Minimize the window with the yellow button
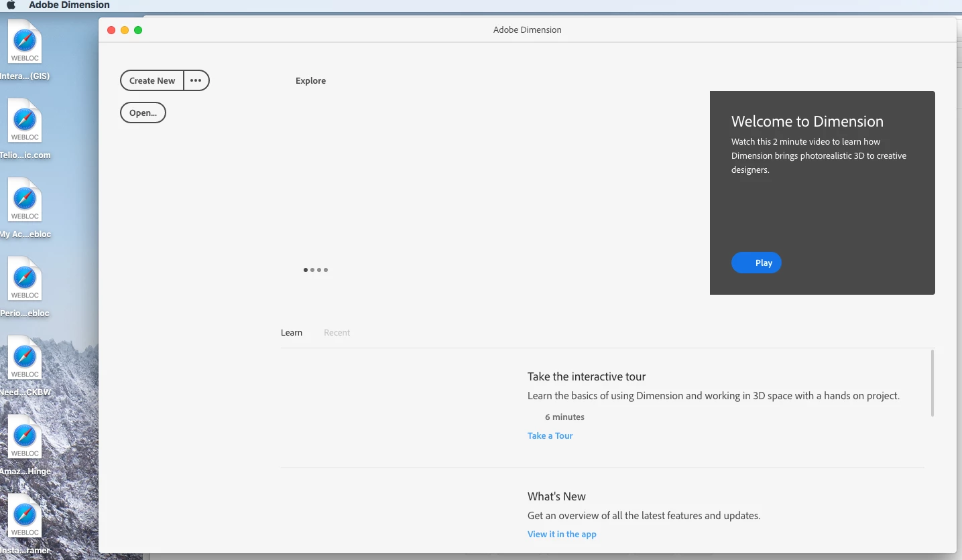Screen dimensions: 962x560 pos(125,30)
